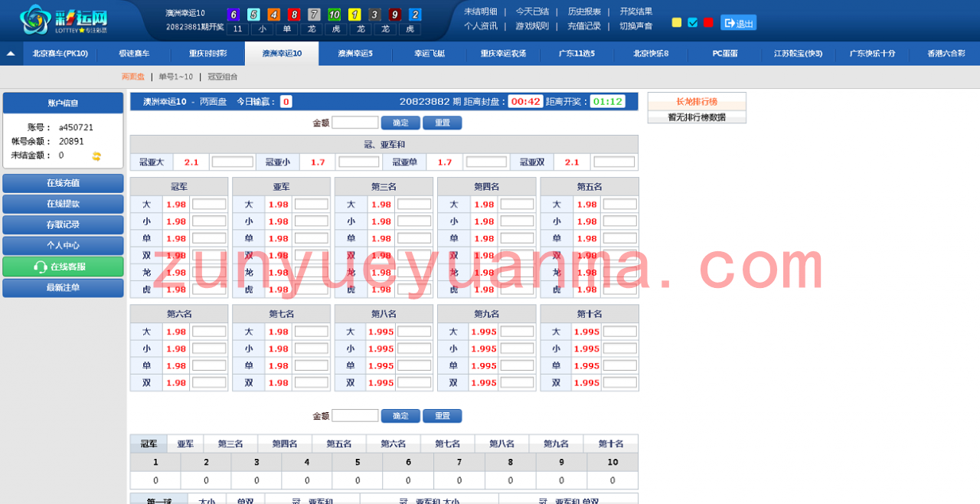Switch to the PC蛋蛋 game tab
980x504 pixels.
pos(724,54)
